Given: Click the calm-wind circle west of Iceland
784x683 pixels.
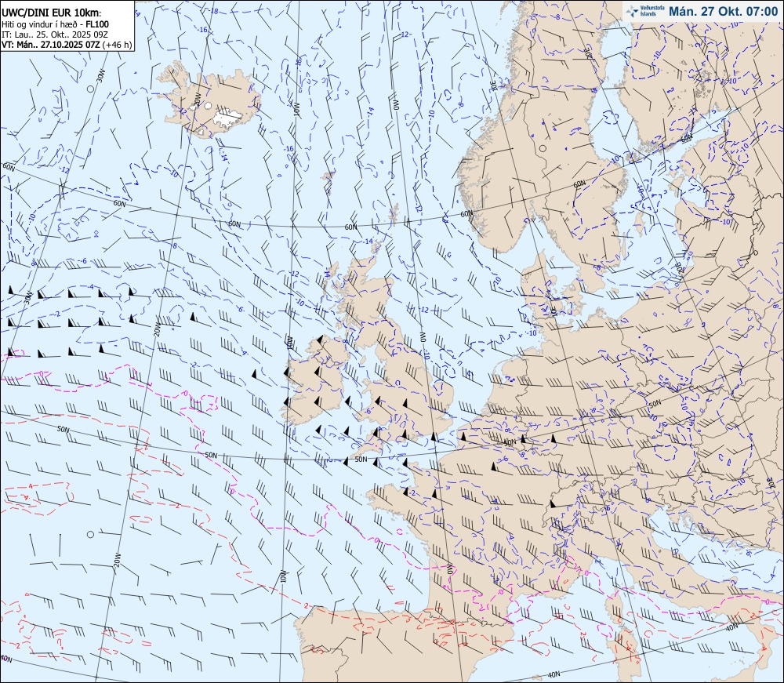Looking at the screenshot, I should coord(90,89).
